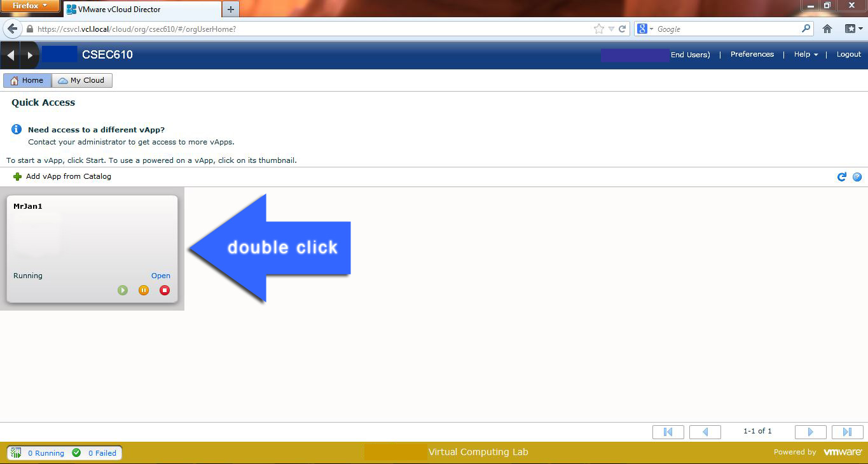Select the VMware vCloud Director browser tab

[141, 10]
